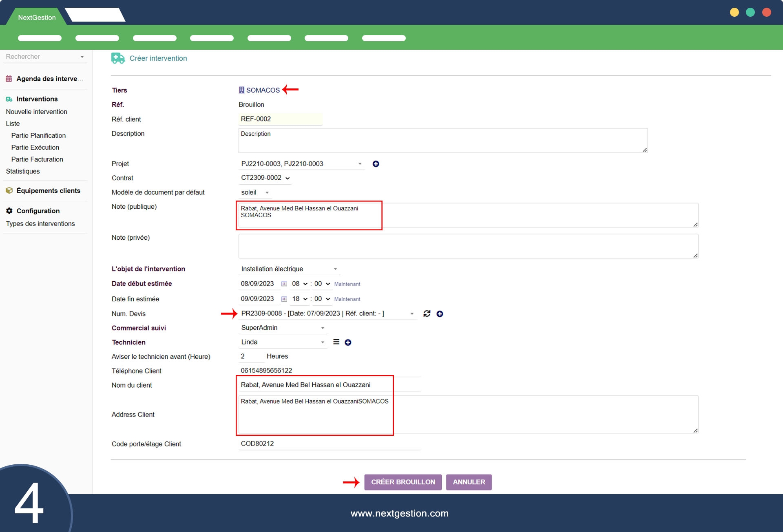Open Équipements clients in sidebar

pyautogui.click(x=48, y=190)
